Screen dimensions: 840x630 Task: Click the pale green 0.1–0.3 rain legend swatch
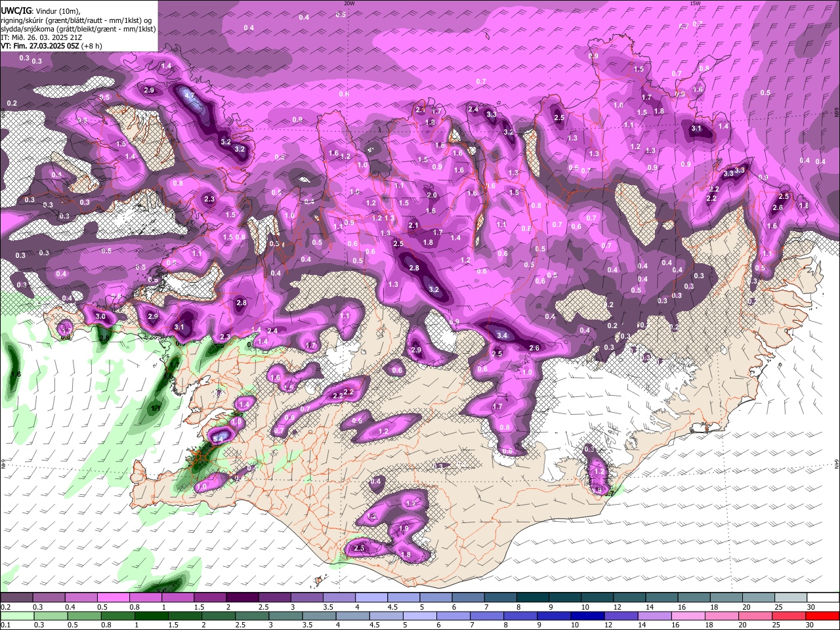tap(16, 616)
